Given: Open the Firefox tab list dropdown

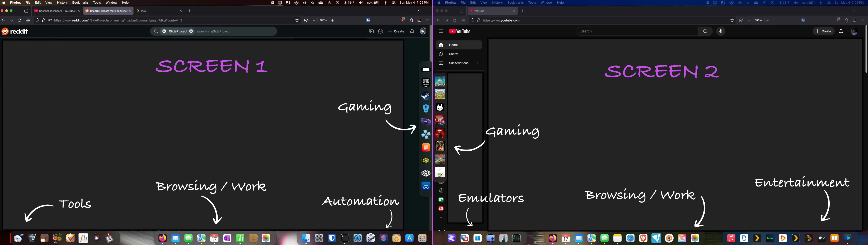Looking at the screenshot, I should coord(419,10).
